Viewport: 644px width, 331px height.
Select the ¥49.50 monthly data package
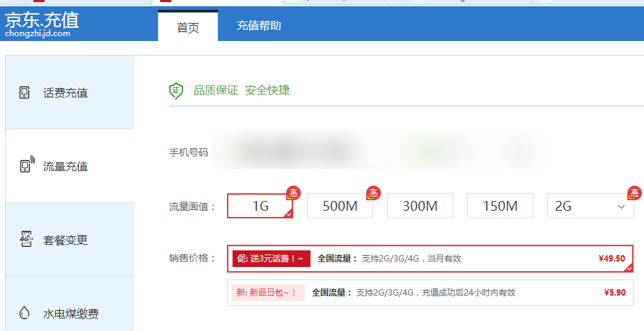point(430,259)
